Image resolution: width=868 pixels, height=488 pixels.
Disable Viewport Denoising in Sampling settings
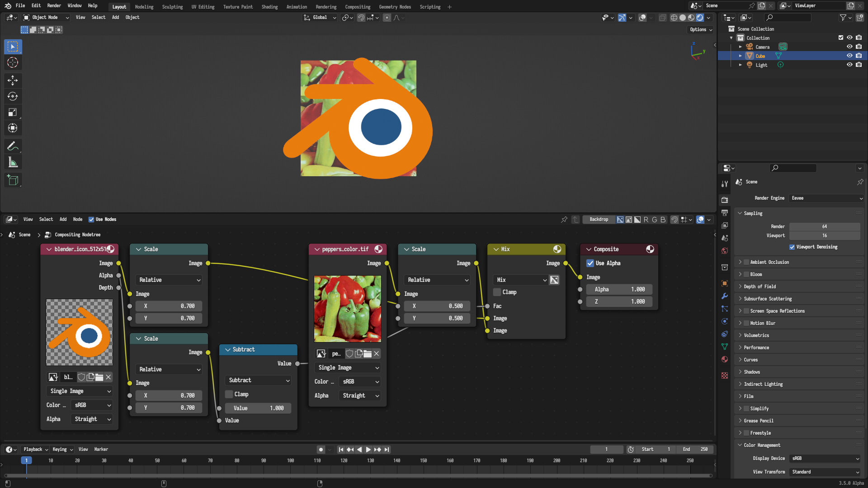[792, 247]
